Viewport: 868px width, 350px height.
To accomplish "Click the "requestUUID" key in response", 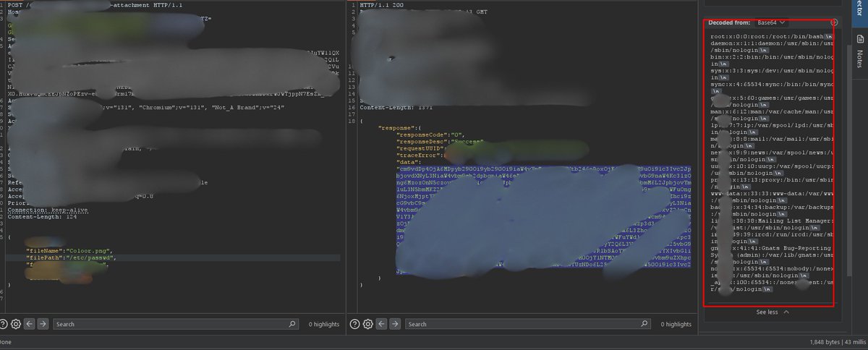I will (418, 148).
